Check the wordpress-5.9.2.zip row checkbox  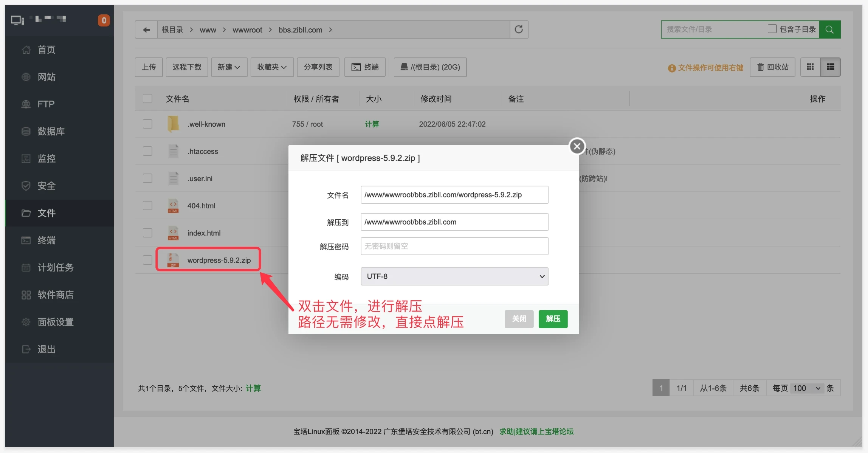point(147,260)
